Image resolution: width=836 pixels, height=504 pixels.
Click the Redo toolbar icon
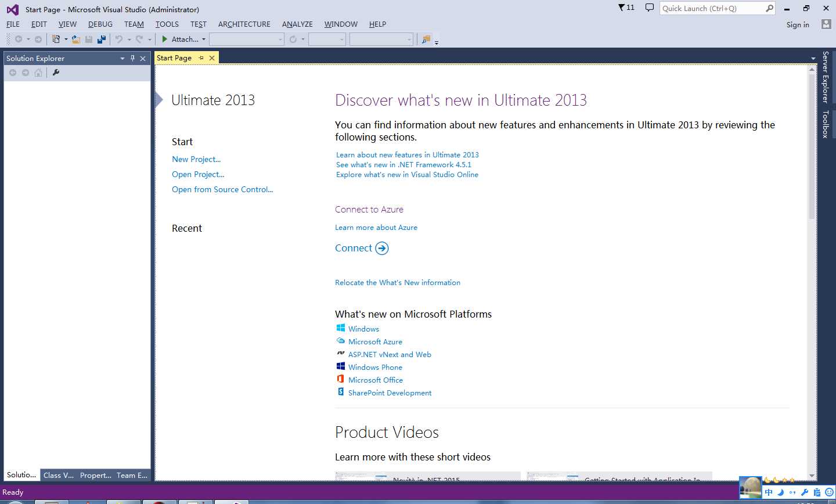[x=139, y=39]
